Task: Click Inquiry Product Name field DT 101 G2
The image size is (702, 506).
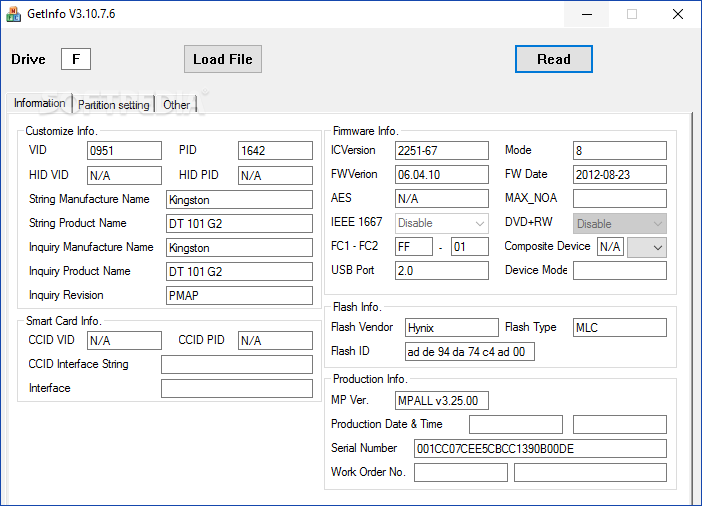Action: [239, 271]
